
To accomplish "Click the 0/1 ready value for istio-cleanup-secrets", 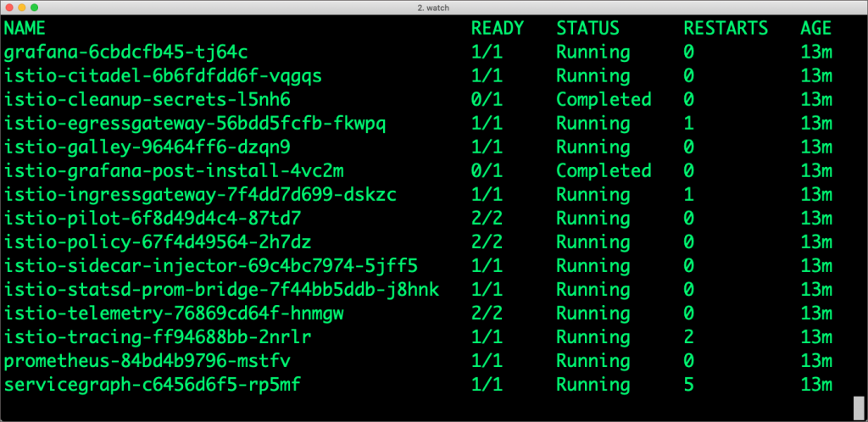I will (x=487, y=100).
